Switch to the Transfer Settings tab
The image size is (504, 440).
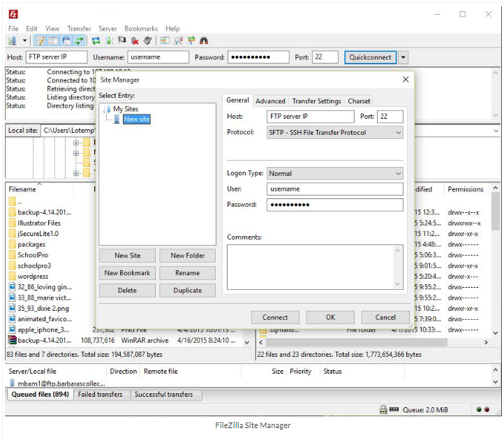click(x=317, y=101)
